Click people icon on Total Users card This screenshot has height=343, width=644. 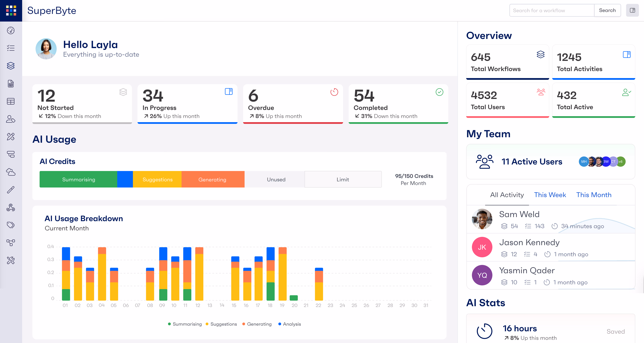541,92
